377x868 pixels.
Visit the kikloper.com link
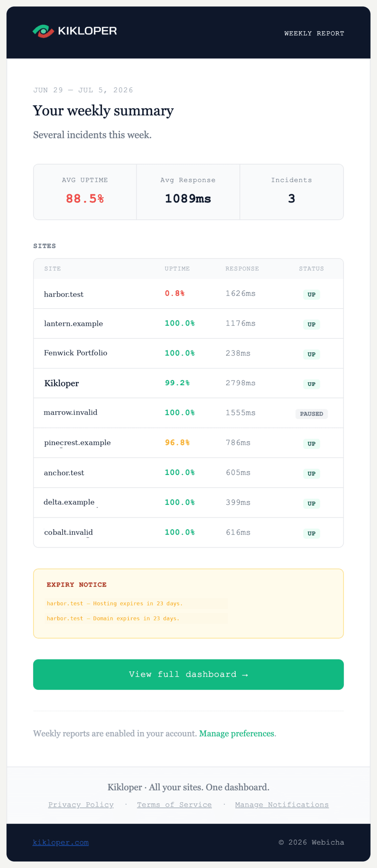[61, 843]
